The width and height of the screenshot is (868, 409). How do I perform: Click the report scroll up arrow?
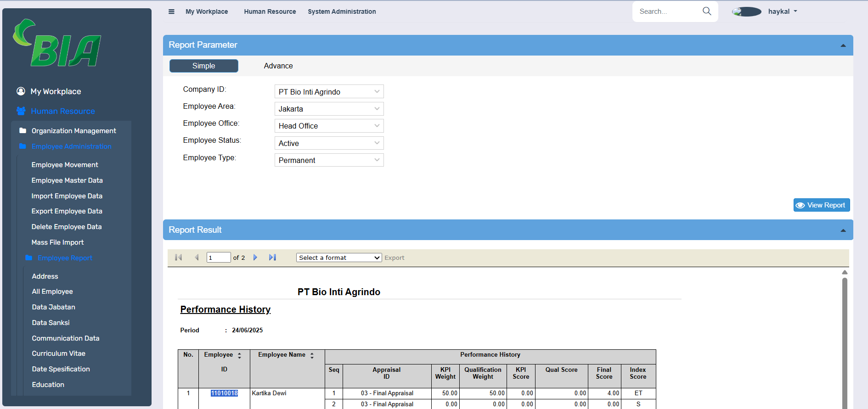845,272
